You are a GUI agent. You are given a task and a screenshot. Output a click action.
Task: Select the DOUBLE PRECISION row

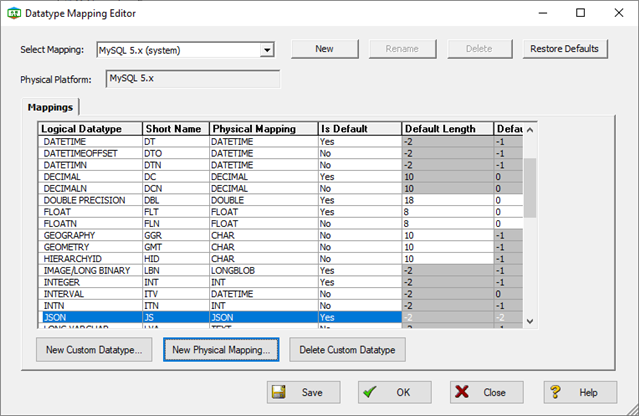pyautogui.click(x=281, y=200)
